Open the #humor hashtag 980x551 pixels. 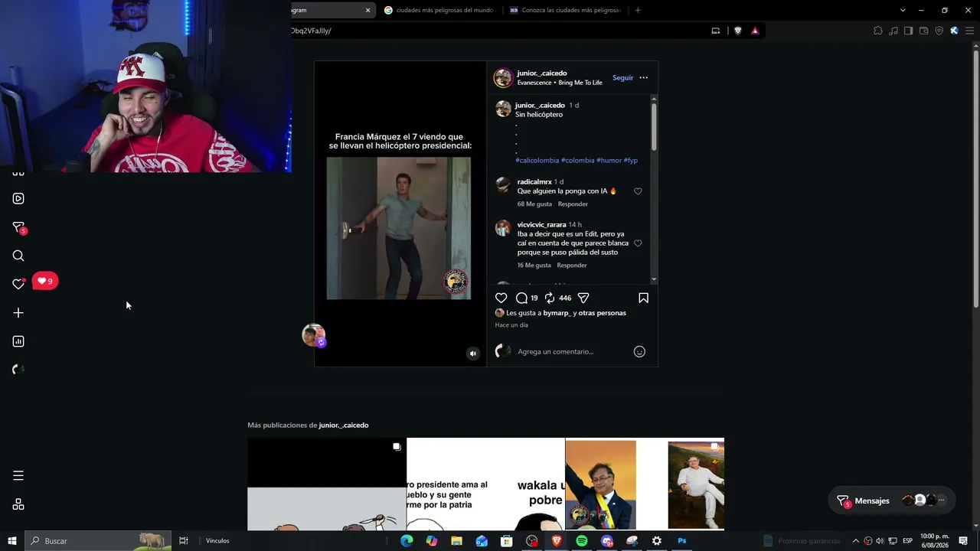click(609, 161)
